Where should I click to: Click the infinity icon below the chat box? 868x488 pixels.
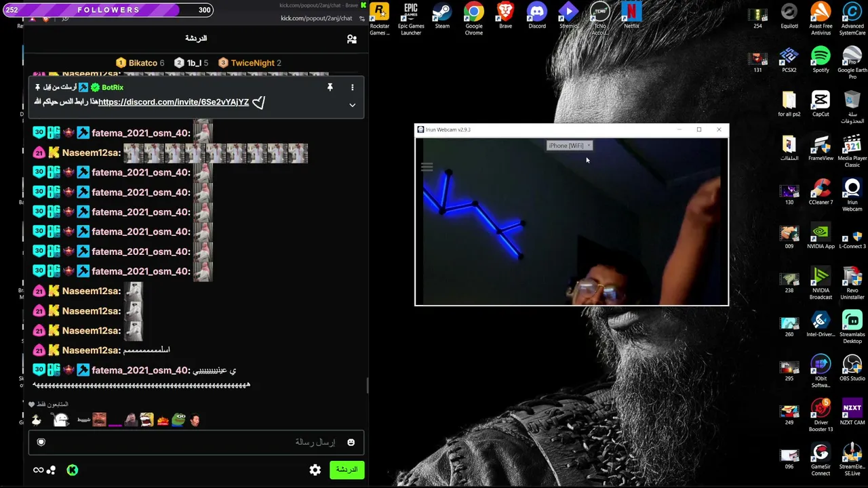(38, 470)
